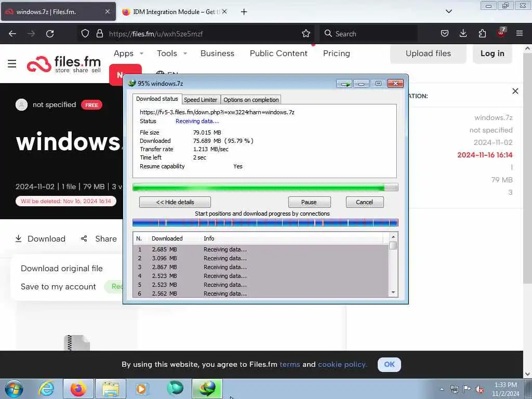List all tabs dropdown arrow
Screen dimensions: 532x399
point(448,11)
